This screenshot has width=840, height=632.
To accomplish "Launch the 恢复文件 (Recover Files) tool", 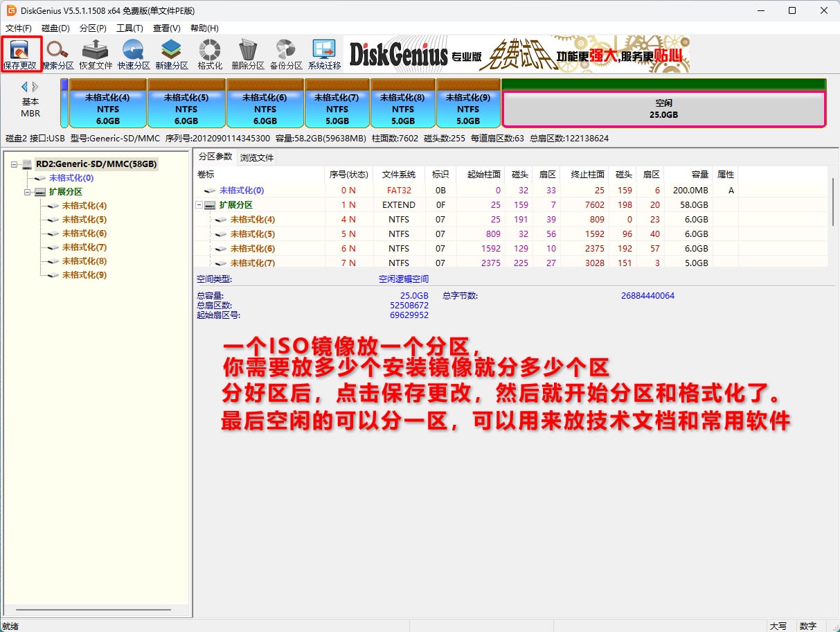I will (95, 54).
